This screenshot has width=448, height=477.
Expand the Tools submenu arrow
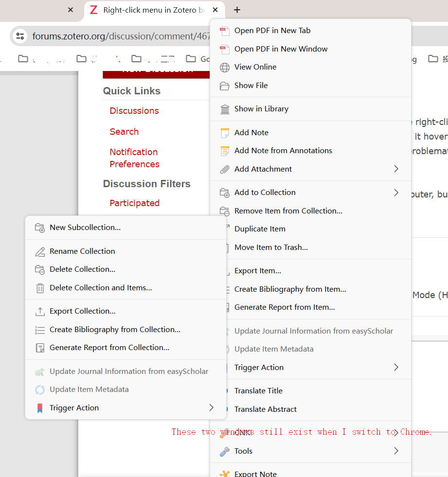pyautogui.click(x=396, y=451)
